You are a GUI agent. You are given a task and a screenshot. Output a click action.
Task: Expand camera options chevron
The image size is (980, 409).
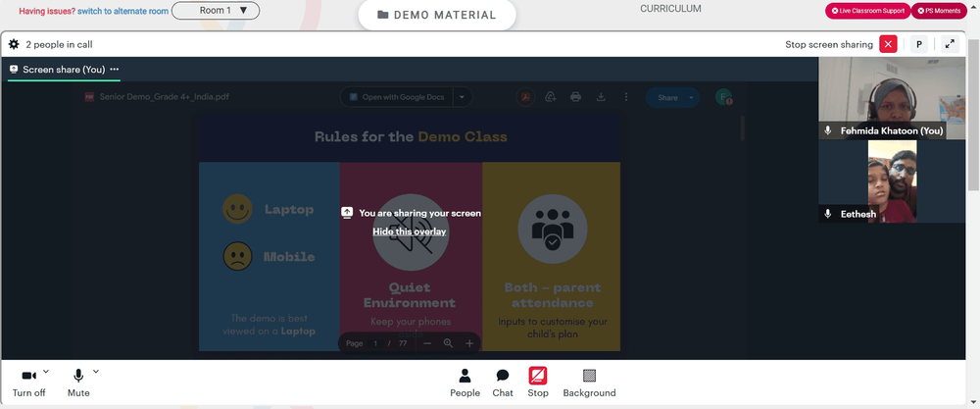coord(46,372)
